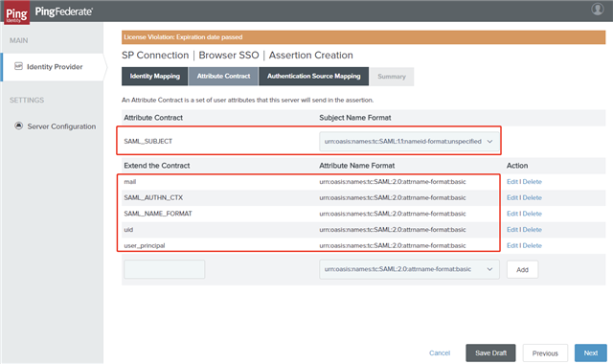Delete the user_principal attribute

533,246
